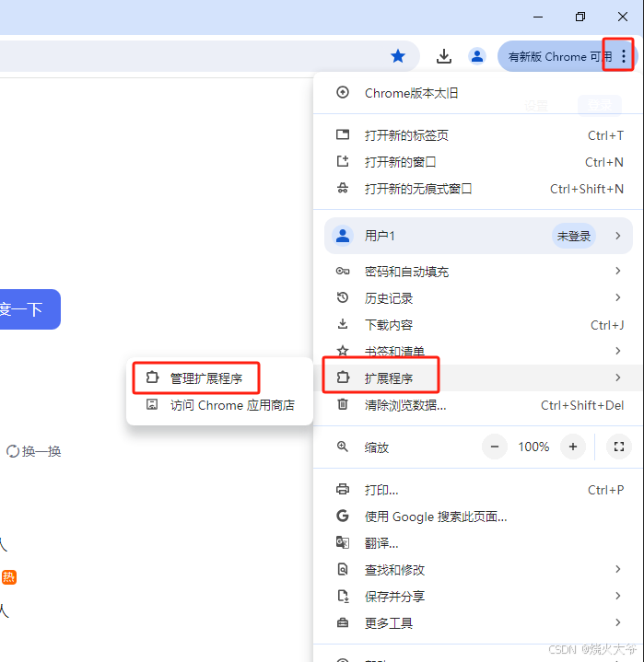
Task: Click the profile avatar in toolbar
Action: click(477, 56)
